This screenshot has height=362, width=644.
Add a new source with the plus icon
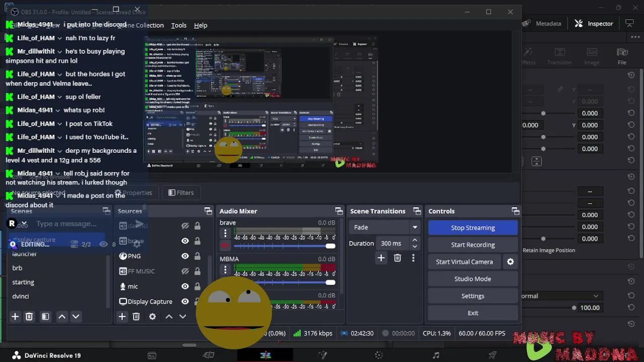click(122, 316)
